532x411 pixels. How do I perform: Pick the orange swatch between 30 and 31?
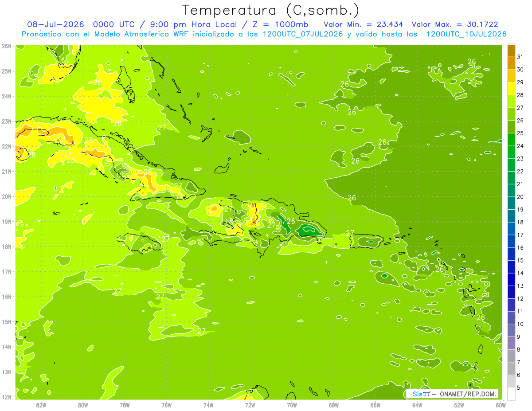[x=511, y=63]
